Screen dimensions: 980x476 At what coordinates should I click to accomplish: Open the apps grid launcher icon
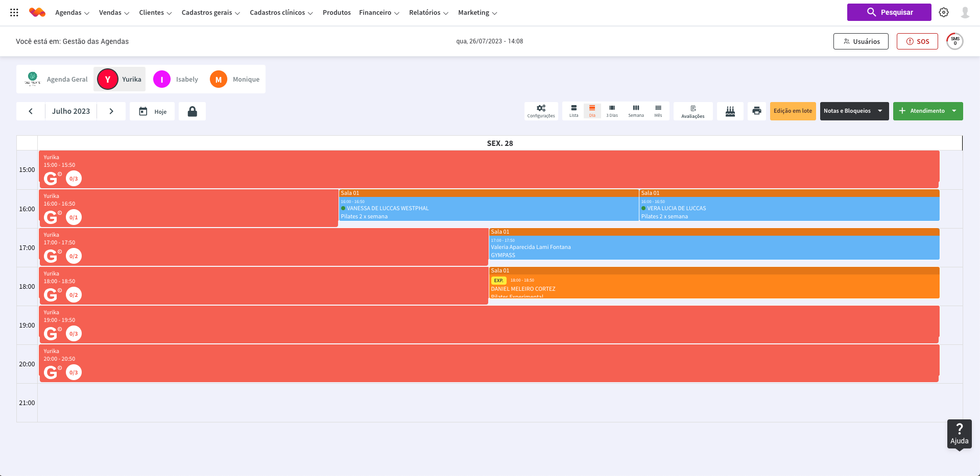click(14, 12)
